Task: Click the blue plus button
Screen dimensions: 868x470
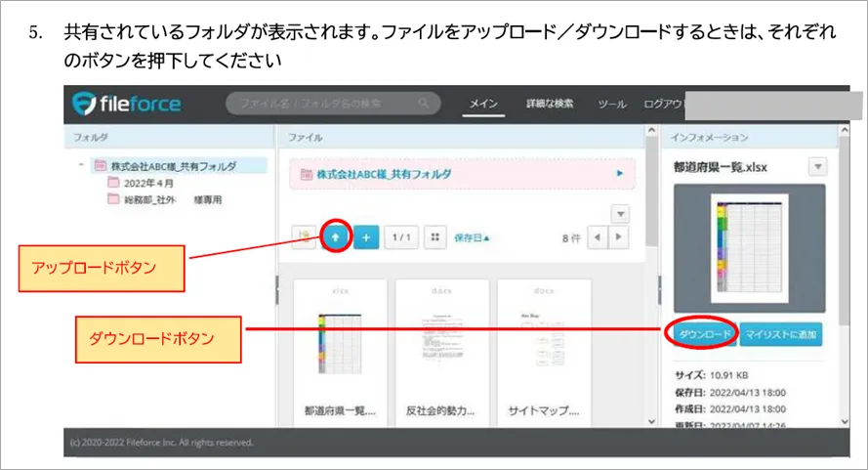Action: point(366,237)
